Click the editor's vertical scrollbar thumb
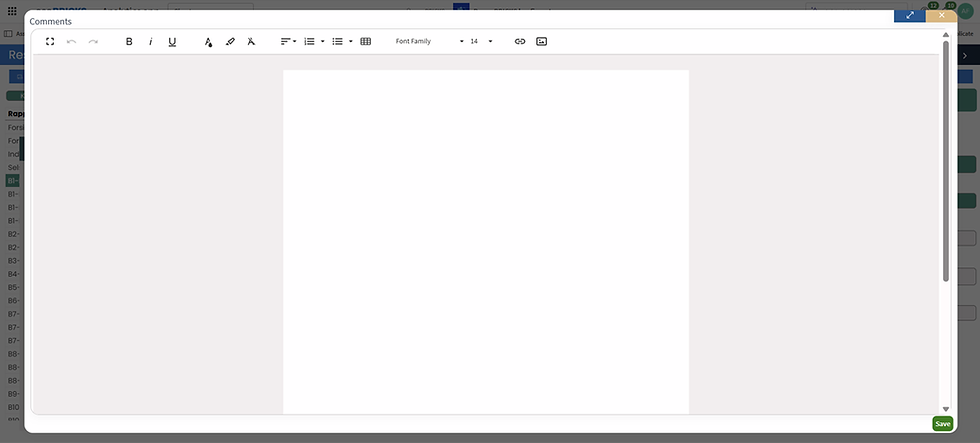Viewport: 980px width, 443px height. [x=946, y=161]
